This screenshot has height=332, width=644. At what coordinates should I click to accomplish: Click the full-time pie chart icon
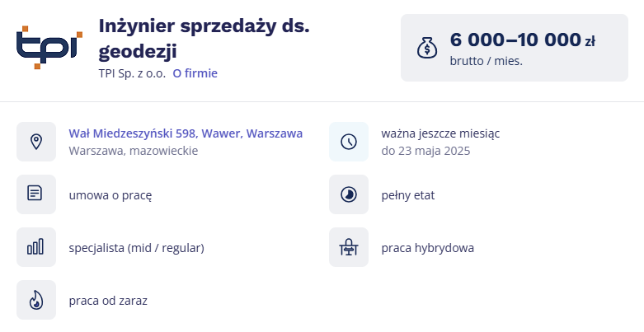[x=349, y=194]
